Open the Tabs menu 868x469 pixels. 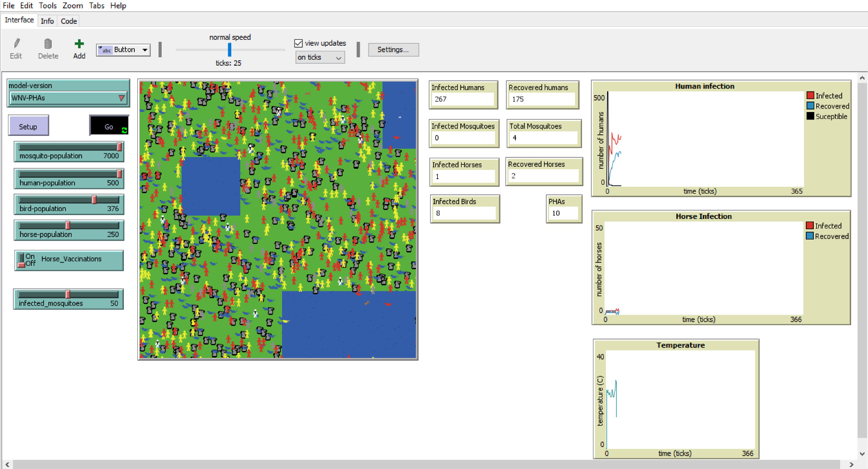[x=96, y=5]
